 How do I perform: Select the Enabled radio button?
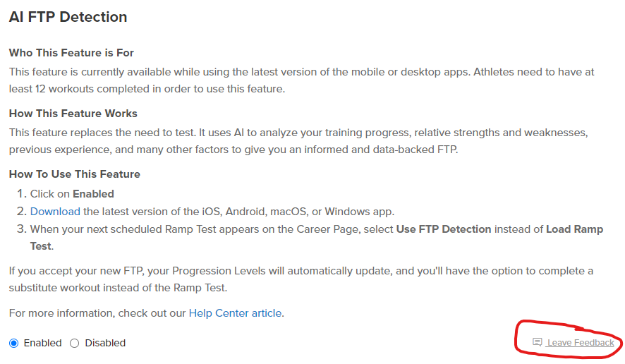pyautogui.click(x=14, y=344)
